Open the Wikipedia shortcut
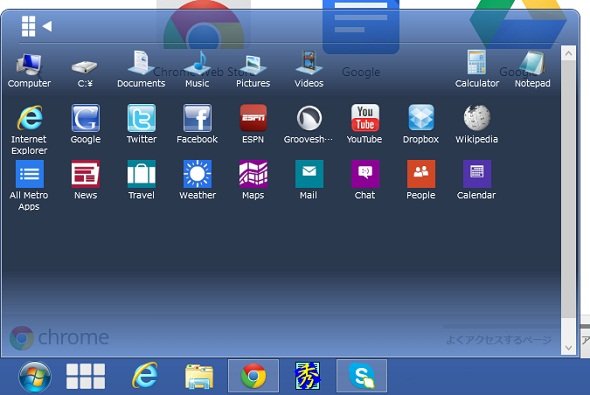Screen dimensions: 590x395 click(x=477, y=125)
